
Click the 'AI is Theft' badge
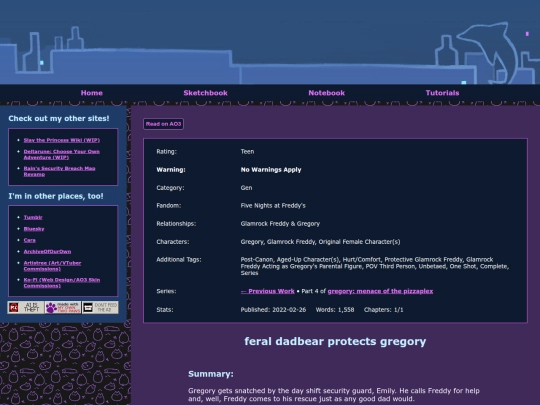click(x=26, y=307)
